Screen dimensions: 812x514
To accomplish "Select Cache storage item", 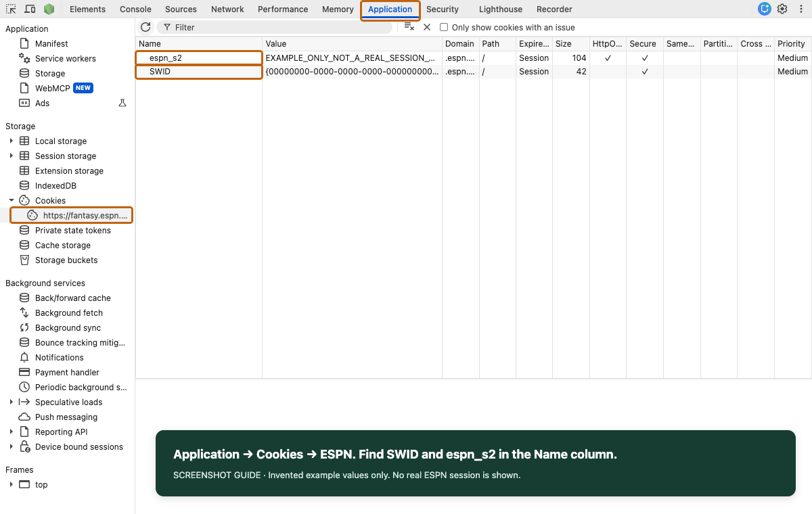I will tap(62, 245).
